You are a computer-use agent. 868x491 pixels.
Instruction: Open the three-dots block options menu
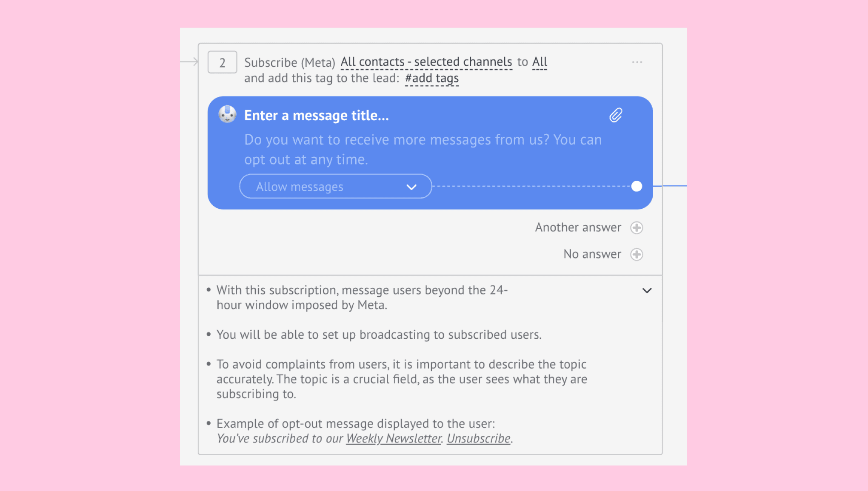(x=637, y=62)
